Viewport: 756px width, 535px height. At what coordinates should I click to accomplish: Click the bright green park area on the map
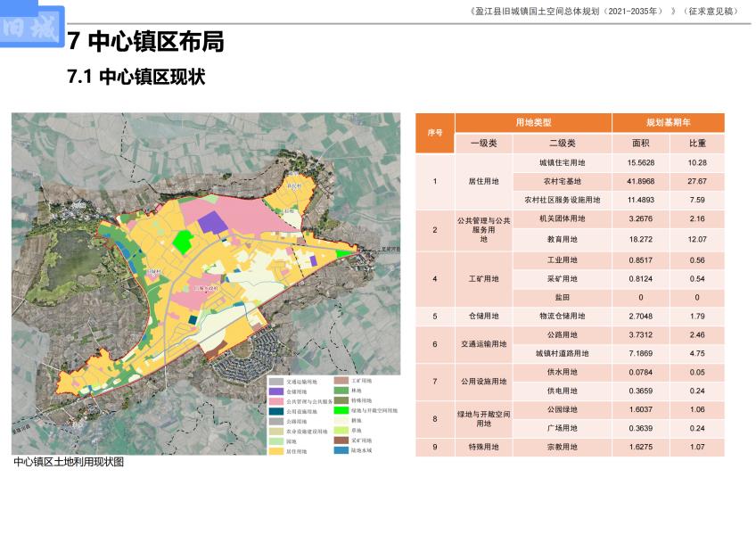click(x=182, y=240)
